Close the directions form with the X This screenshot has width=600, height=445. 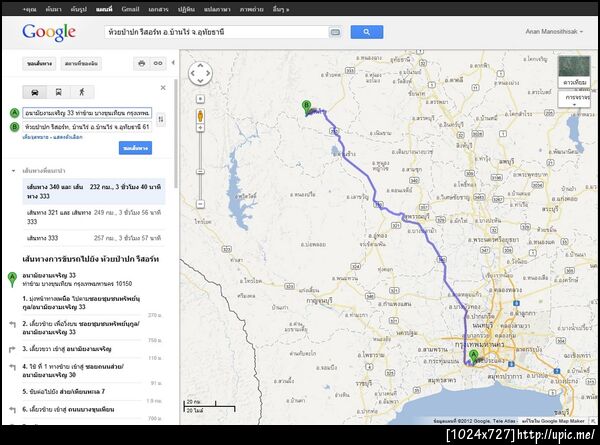163,88
